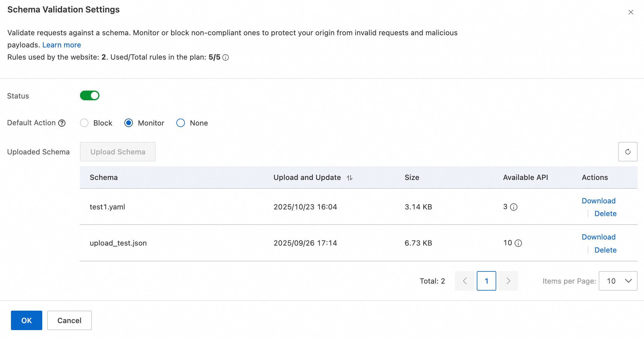The height and width of the screenshot is (338, 644).
Task: Open the Learn more link
Action: (61, 45)
